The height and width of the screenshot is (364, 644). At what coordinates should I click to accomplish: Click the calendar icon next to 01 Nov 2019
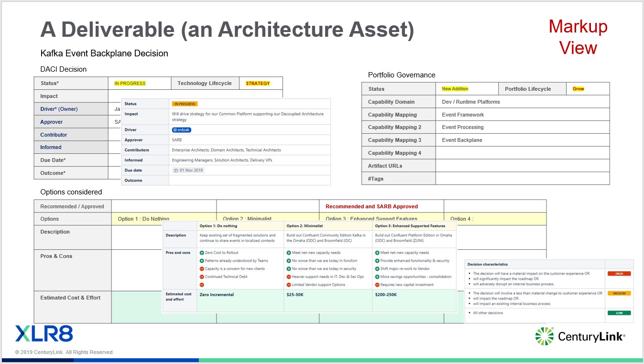pos(176,170)
